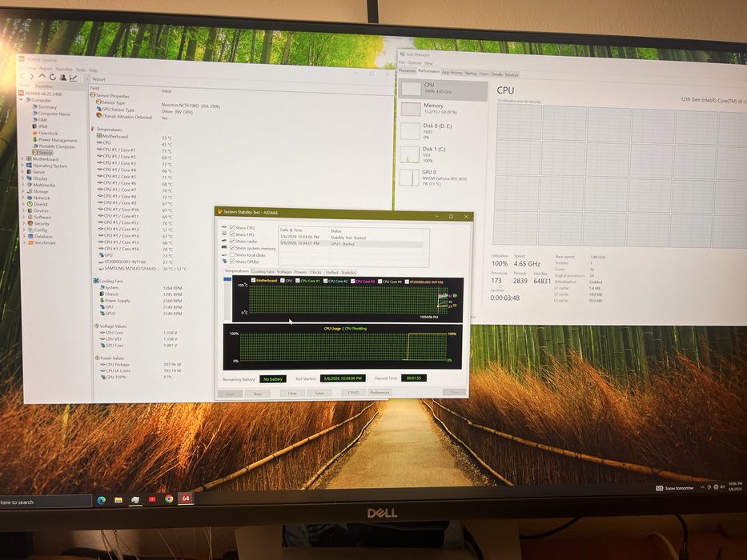Click the Clear button in stability test

pyautogui.click(x=292, y=394)
